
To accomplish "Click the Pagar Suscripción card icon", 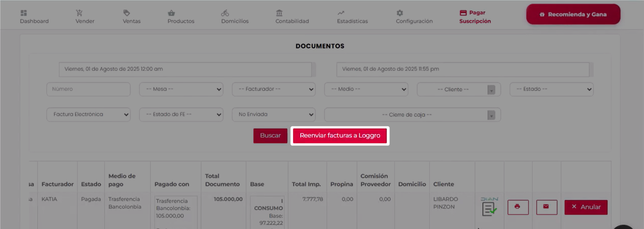I will point(463,13).
